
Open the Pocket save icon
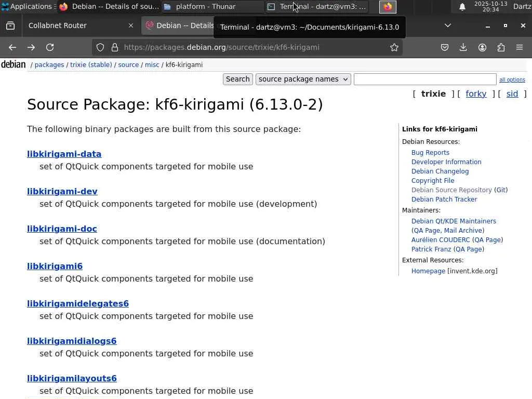tap(445, 47)
